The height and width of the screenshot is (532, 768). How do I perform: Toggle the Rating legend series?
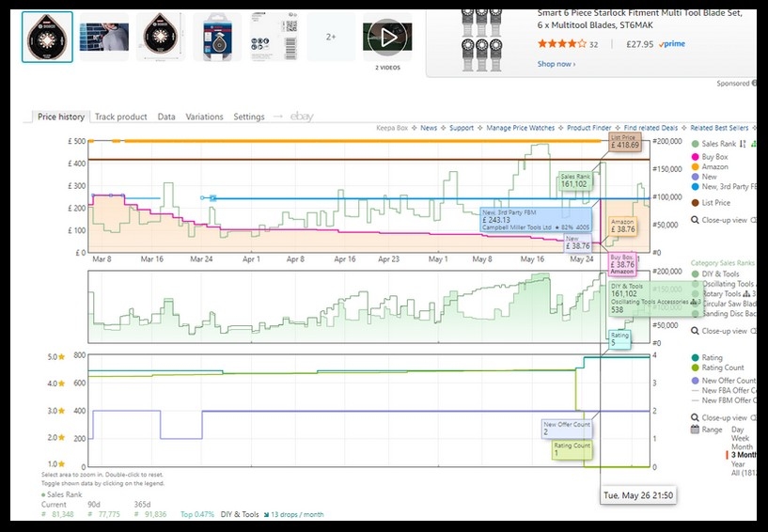pos(706,357)
